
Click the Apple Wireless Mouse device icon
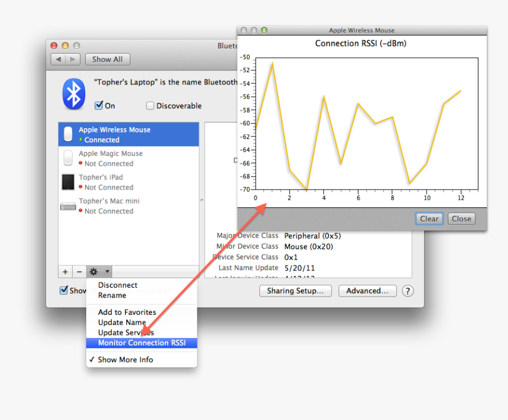[x=68, y=134]
